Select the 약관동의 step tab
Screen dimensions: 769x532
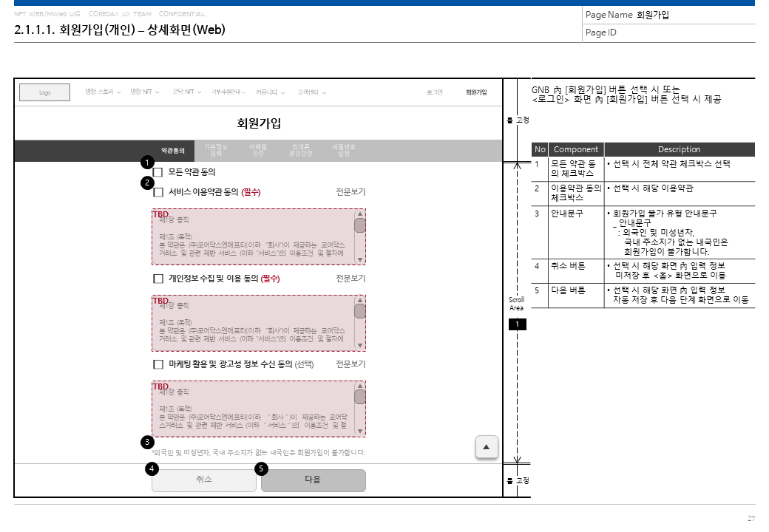coord(172,151)
